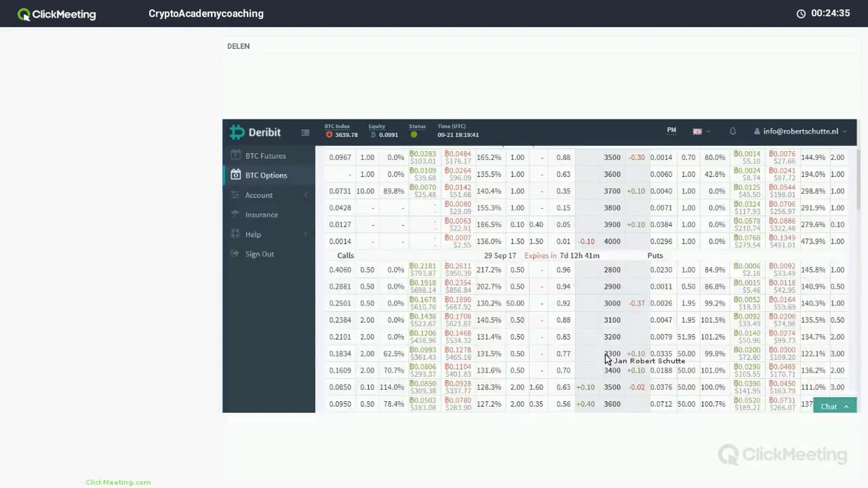
Task: Click the 29 Sep 17 expiry label
Action: (500, 256)
